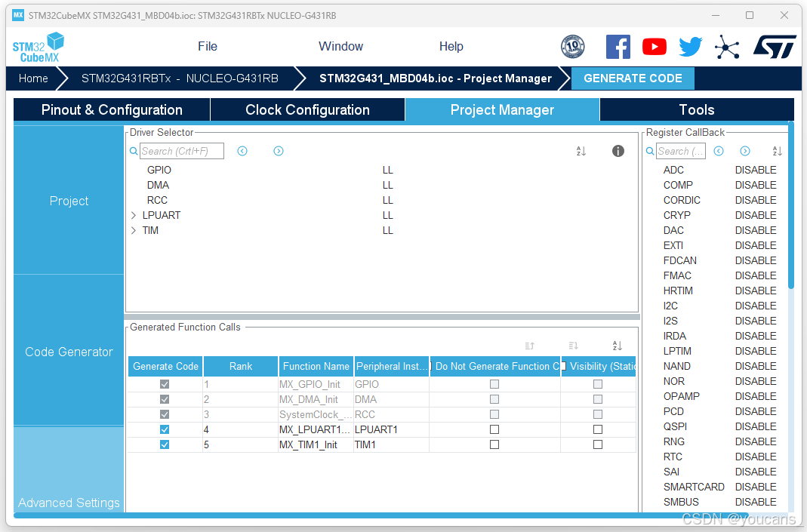Change RTC callback DISABLE value

[756, 457]
